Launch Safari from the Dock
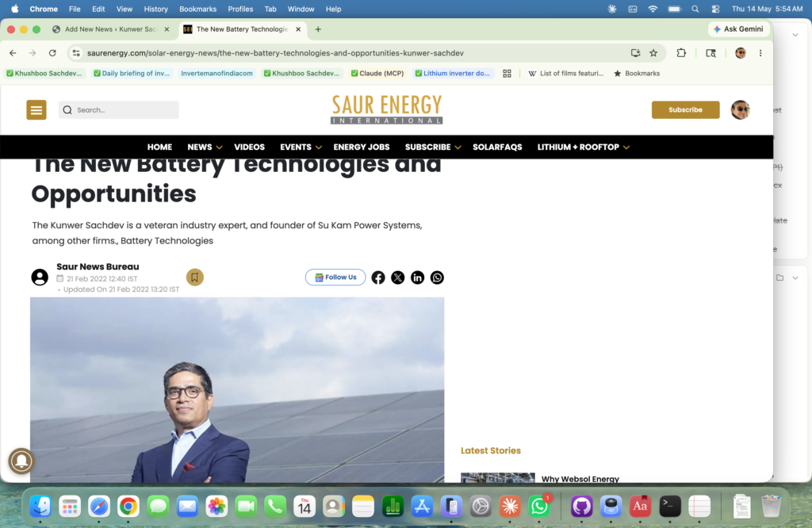This screenshot has width=812, height=528. [x=99, y=507]
